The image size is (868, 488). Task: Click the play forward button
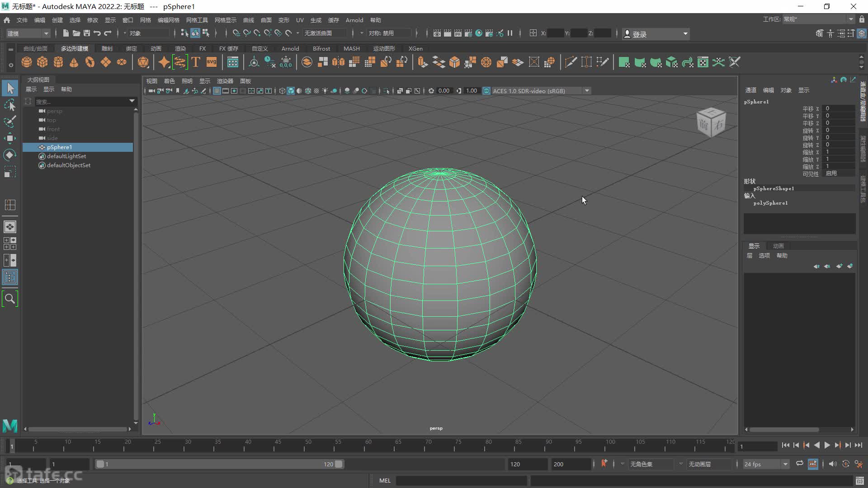pyautogui.click(x=827, y=445)
